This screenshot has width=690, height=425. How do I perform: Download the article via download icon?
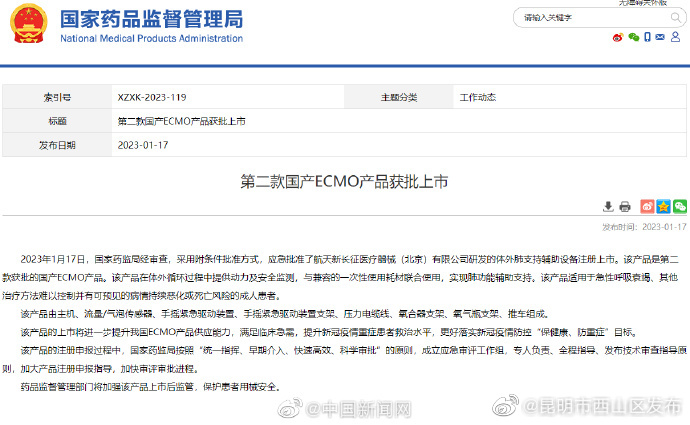coord(608,206)
